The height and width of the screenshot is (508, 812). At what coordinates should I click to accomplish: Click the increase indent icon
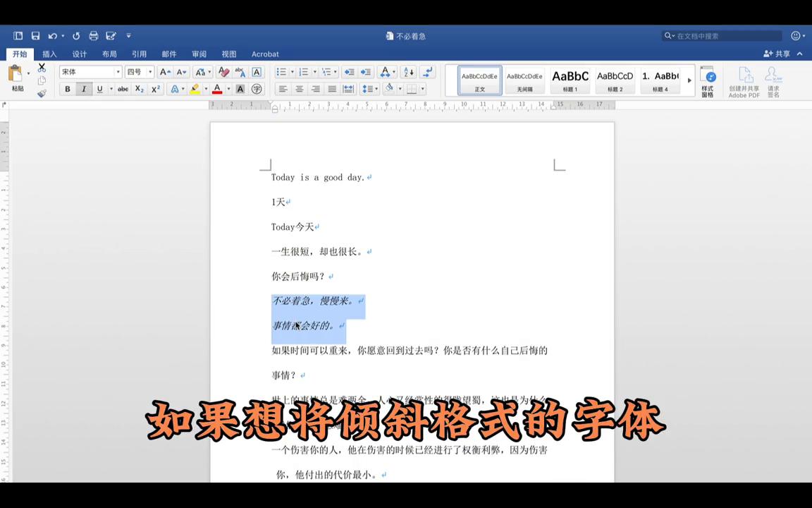coord(365,72)
